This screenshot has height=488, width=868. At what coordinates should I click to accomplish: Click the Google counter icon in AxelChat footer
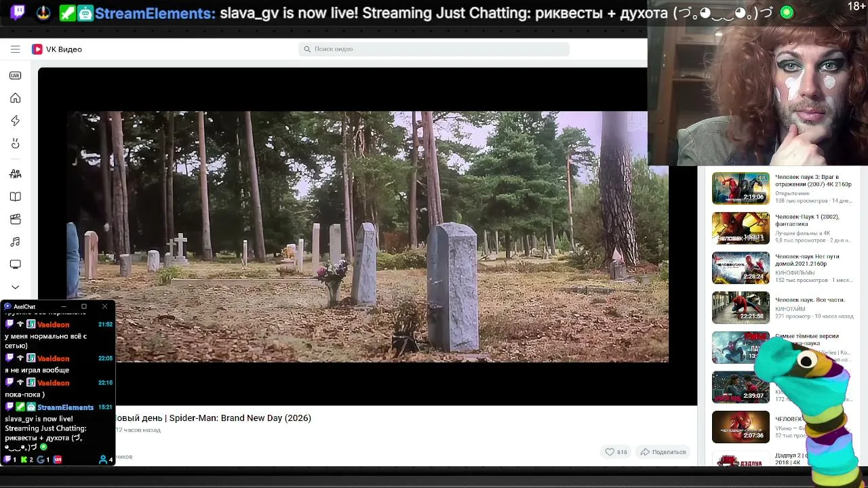point(41,460)
